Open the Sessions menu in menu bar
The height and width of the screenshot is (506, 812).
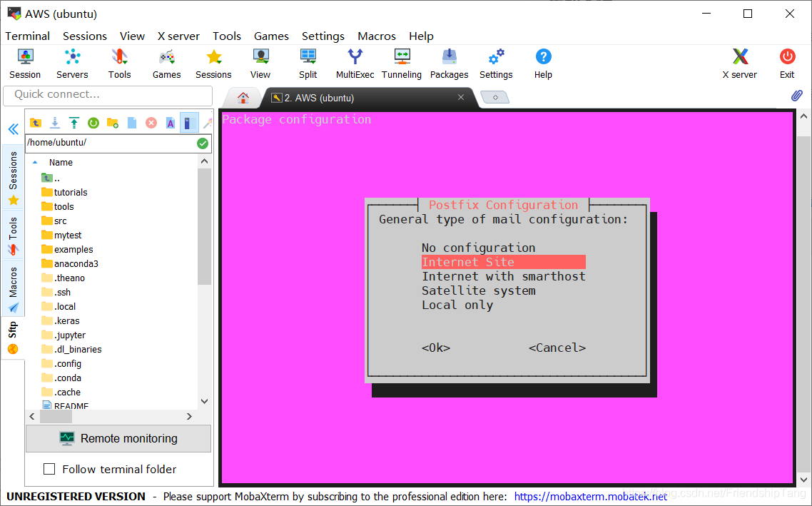[85, 36]
